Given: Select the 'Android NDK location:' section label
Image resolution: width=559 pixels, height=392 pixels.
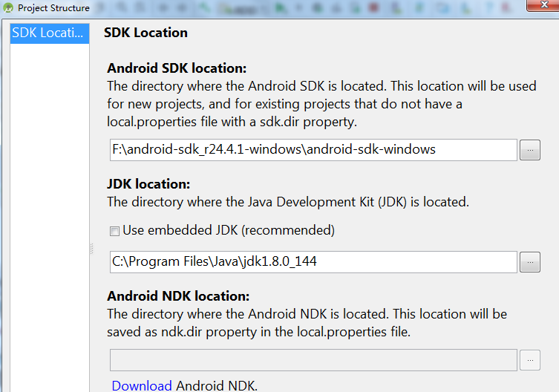Looking at the screenshot, I should point(178,297).
